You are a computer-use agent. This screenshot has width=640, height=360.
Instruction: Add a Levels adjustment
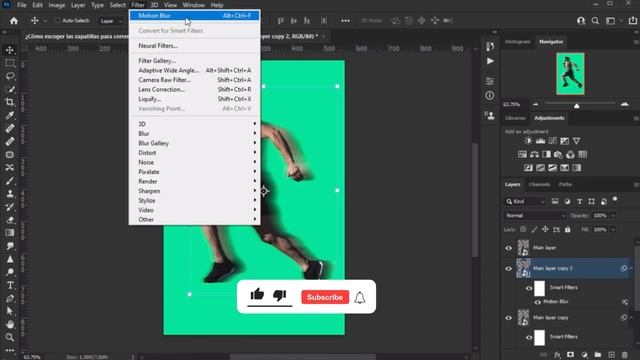pos(540,141)
